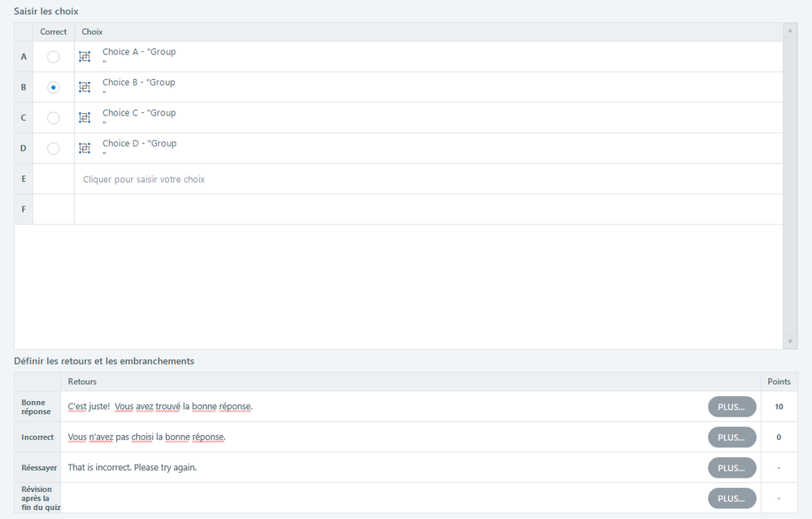The height and width of the screenshot is (519, 812).
Task: Click the empty Révision feedback field
Action: tap(383, 499)
